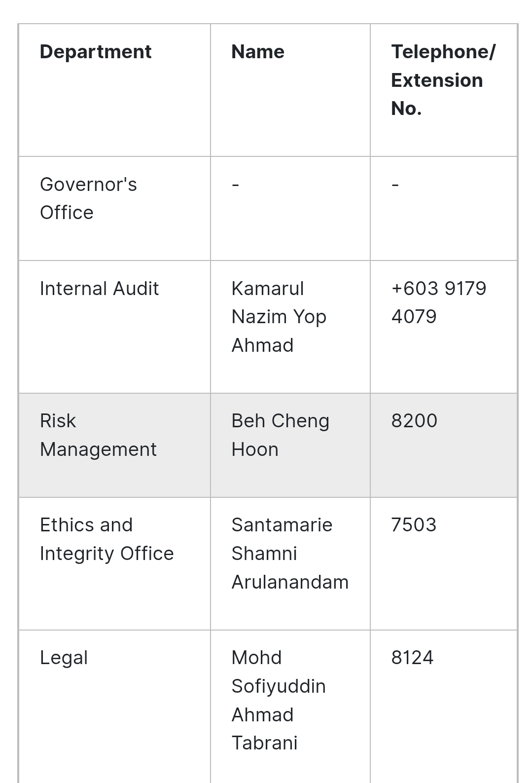Tap extension number 8200

click(x=414, y=421)
